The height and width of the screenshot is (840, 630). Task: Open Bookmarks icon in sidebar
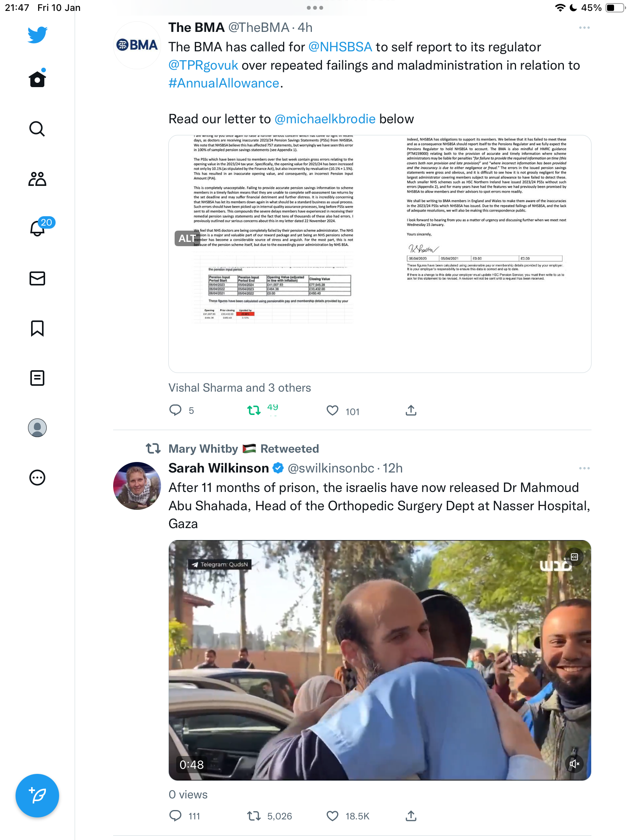coord(37,328)
